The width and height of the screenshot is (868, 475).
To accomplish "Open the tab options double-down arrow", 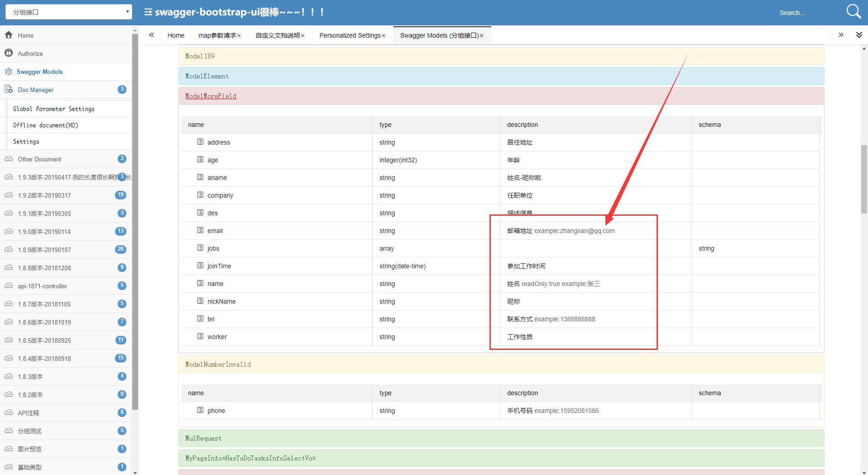I will (x=859, y=35).
